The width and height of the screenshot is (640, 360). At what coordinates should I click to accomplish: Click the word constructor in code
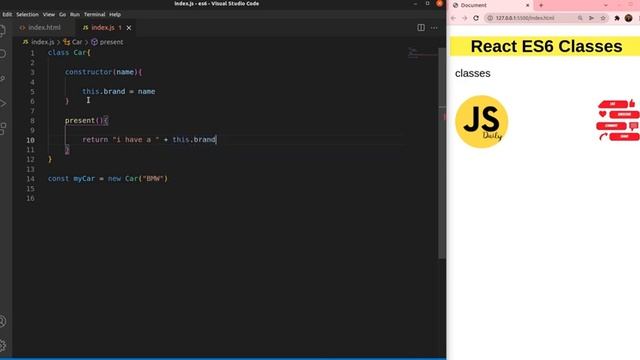point(89,72)
